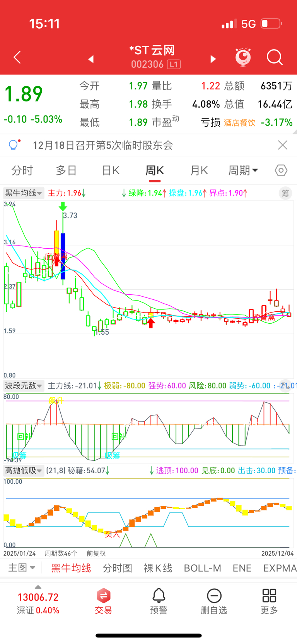Select the 分时 tab

tap(22, 170)
